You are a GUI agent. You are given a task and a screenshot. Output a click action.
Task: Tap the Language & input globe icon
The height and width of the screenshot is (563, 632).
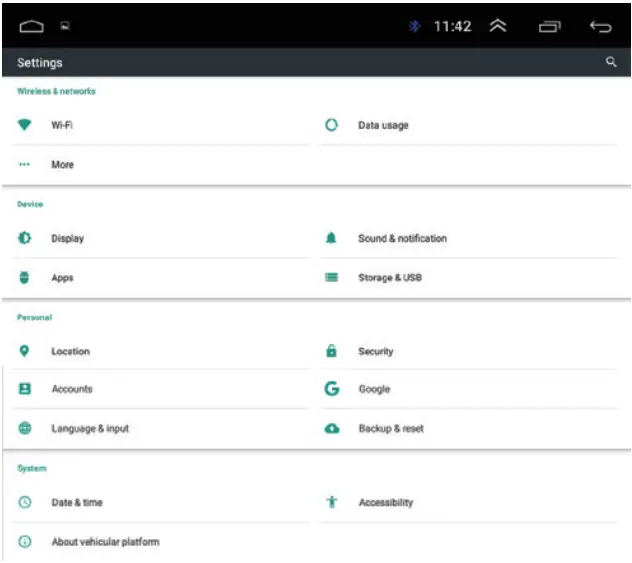coord(25,428)
